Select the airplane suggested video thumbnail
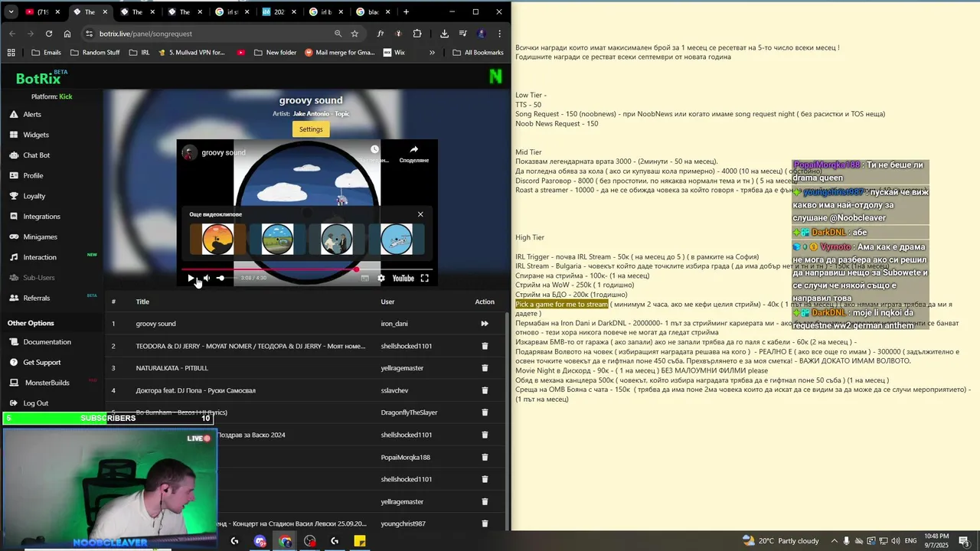The image size is (980, 551). click(x=397, y=239)
